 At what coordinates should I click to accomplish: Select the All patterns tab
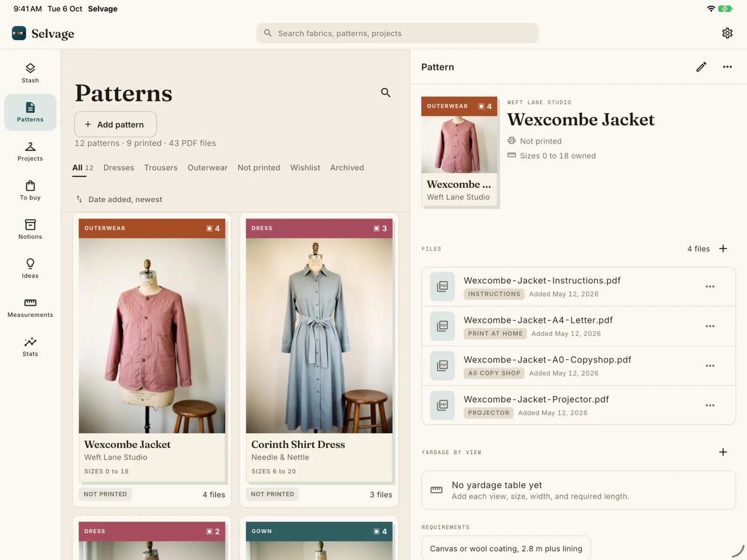pyautogui.click(x=82, y=168)
